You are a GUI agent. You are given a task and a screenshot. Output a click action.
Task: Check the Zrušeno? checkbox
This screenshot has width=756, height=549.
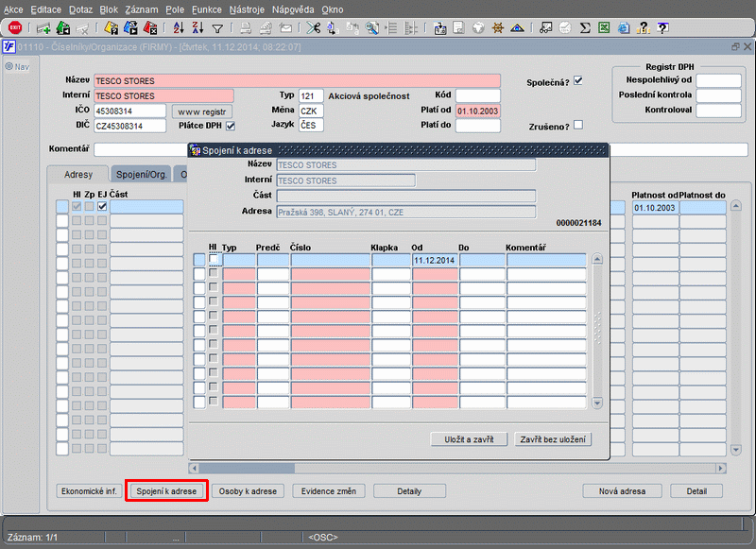coord(578,126)
